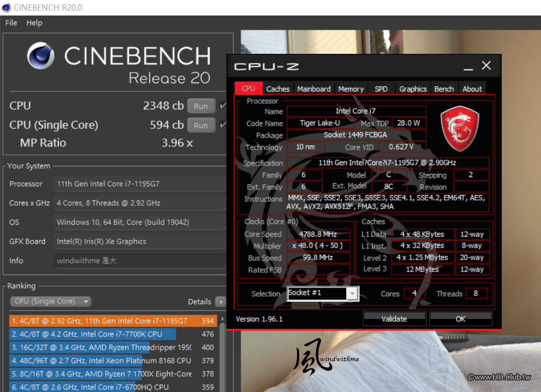Switch to the Mainboard tab in CPU-Z
Image resolution: width=541 pixels, height=392 pixels.
coord(314,89)
